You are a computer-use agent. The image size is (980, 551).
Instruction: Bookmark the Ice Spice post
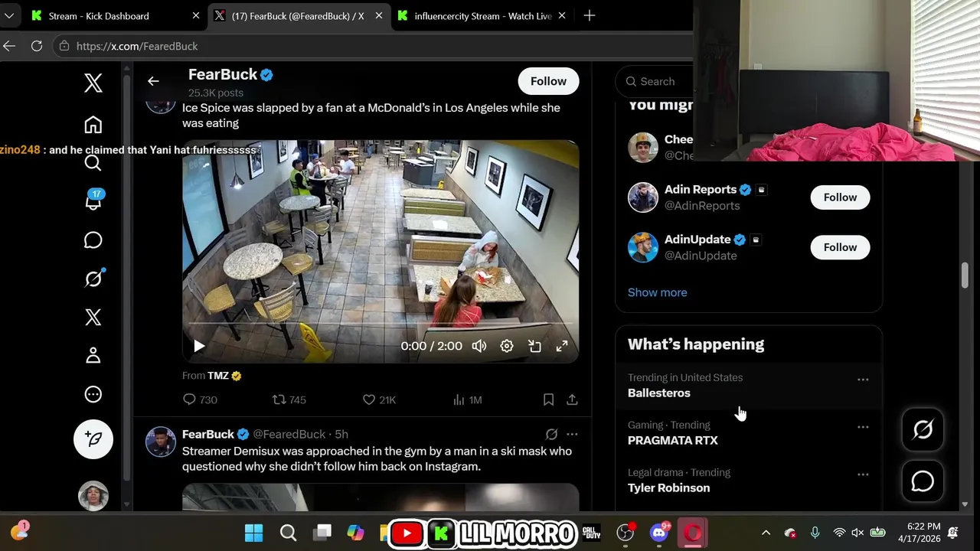[548, 399]
